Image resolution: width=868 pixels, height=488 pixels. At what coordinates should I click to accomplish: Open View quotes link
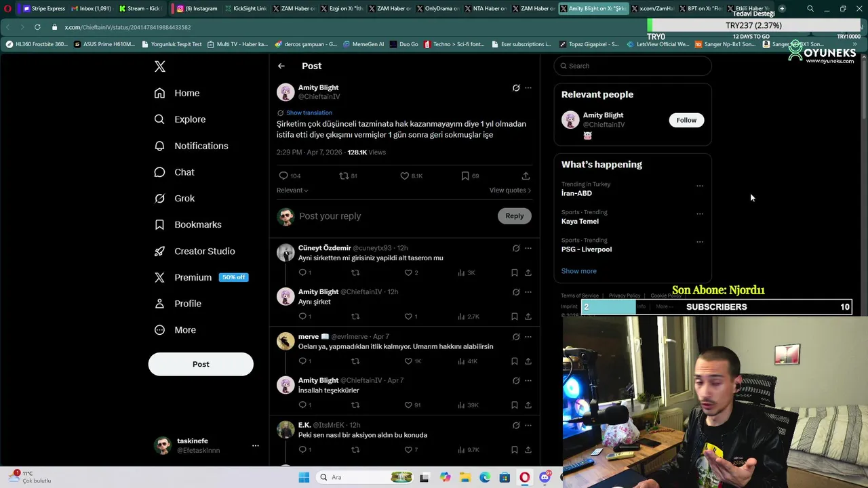point(510,190)
